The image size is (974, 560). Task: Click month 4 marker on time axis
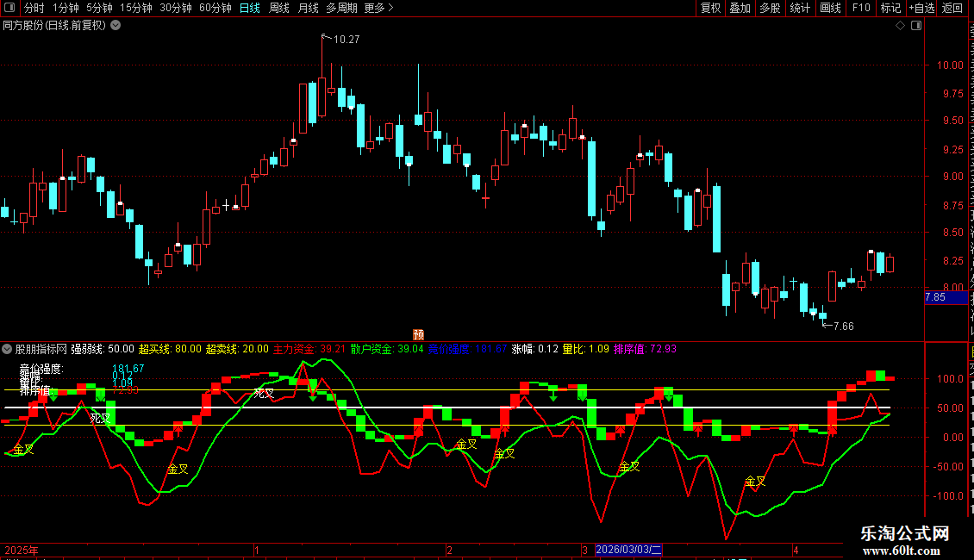[x=796, y=550]
